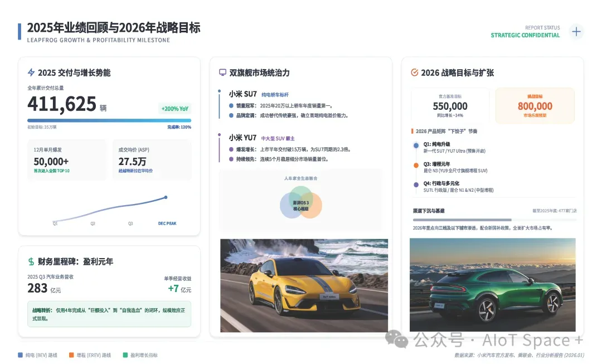The height and width of the screenshot is (364, 602).
Task: Open the yellow SU7 car photo
Action: (304, 285)
